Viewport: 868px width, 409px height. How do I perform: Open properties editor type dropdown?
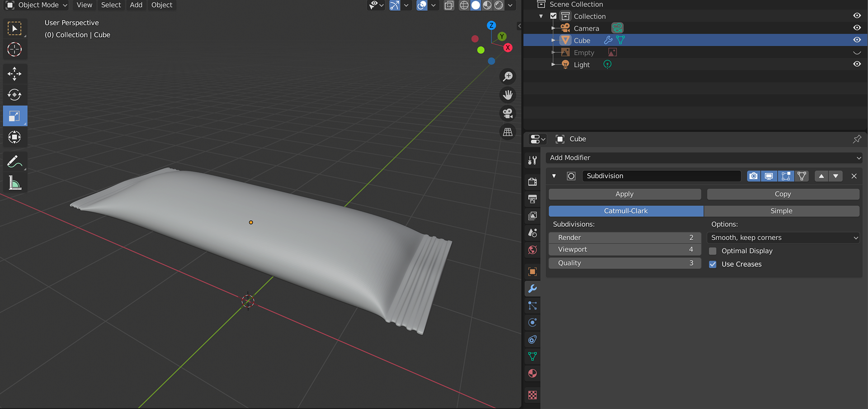coord(537,139)
